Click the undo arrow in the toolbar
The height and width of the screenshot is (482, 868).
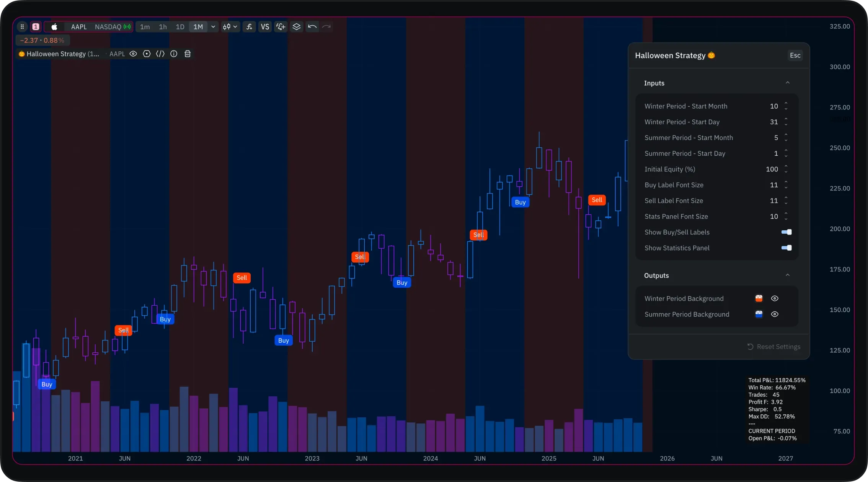click(312, 27)
